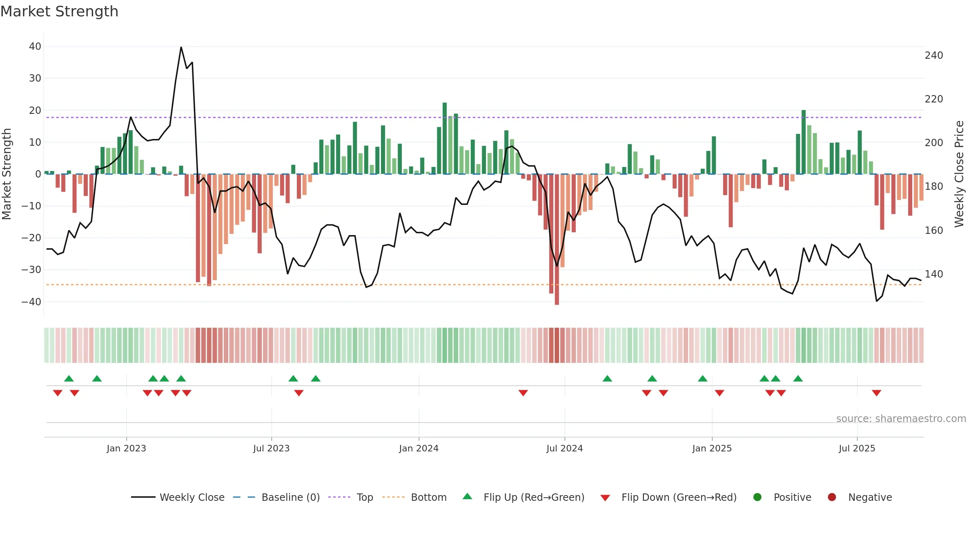
Task: Toggle the Weekly Close legend entry
Action: pos(178,497)
